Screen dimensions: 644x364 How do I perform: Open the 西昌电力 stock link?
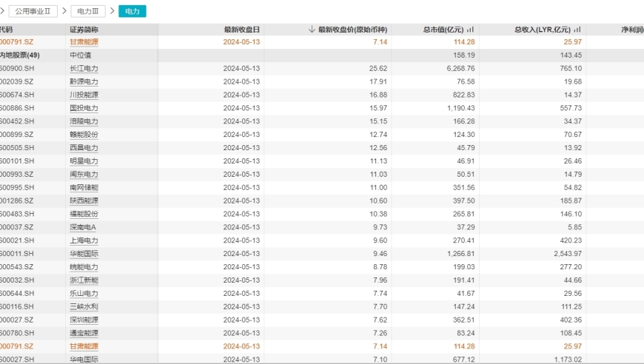84,148
